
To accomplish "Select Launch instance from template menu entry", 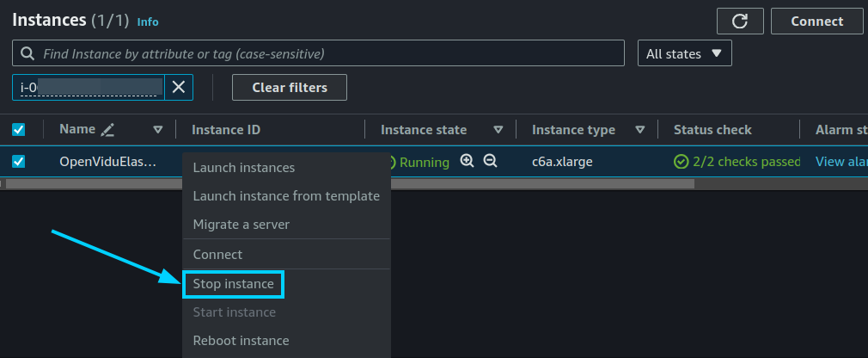I will [286, 195].
